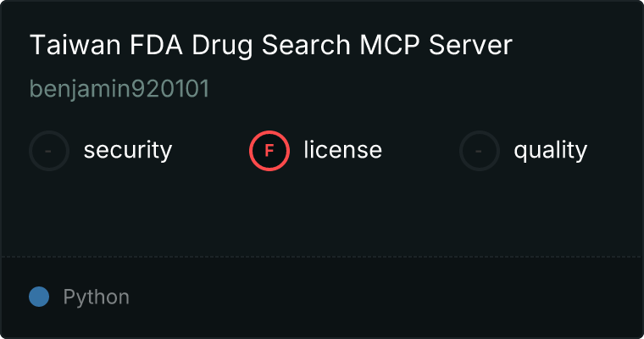Click the quality grade badge circle
This screenshot has width=644, height=339.
coord(480,151)
